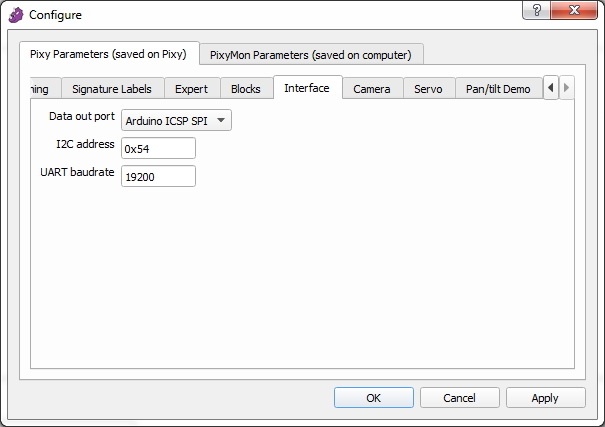Click the I2C address input field
The image size is (605, 427).
[x=158, y=148]
